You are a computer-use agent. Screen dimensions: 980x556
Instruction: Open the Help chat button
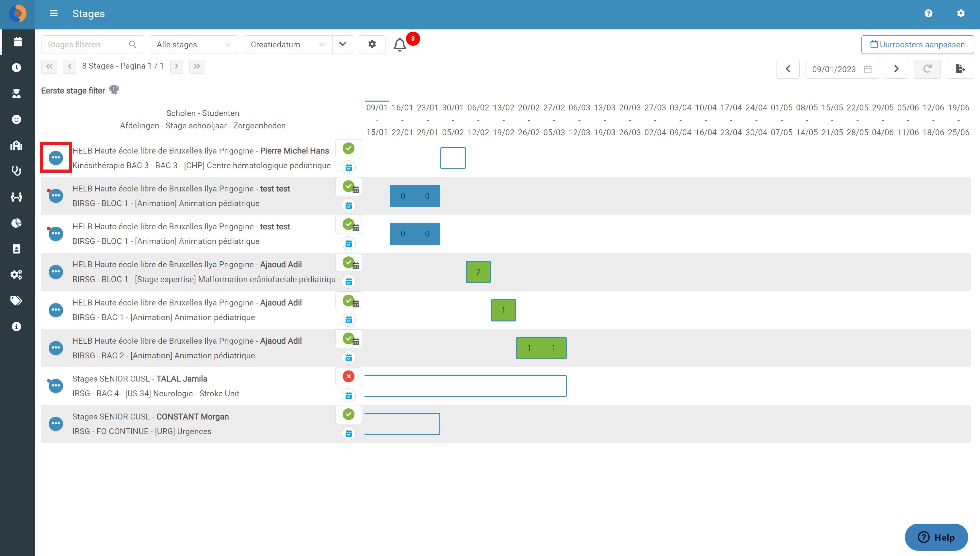[936, 537]
